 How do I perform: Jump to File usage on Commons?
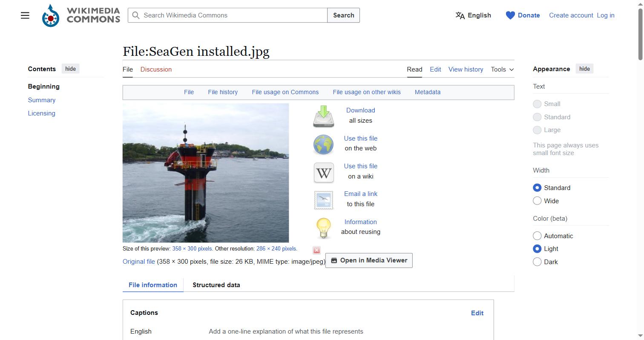[285, 92]
